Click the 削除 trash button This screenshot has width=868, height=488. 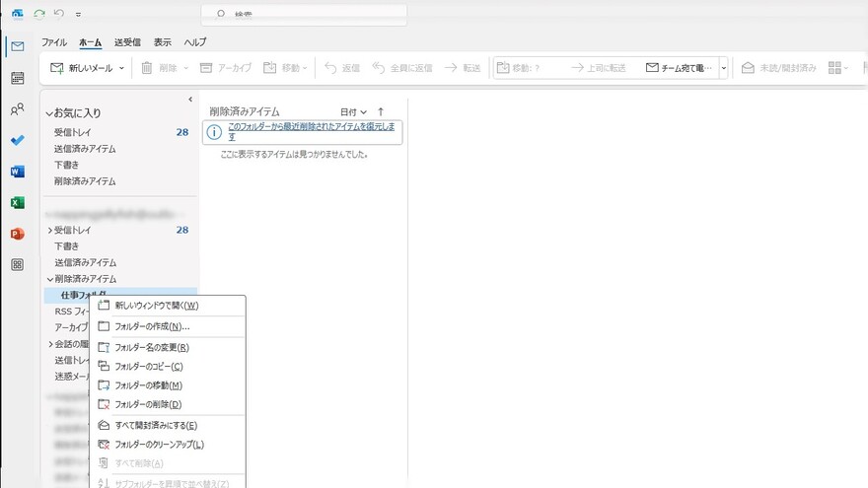click(160, 68)
